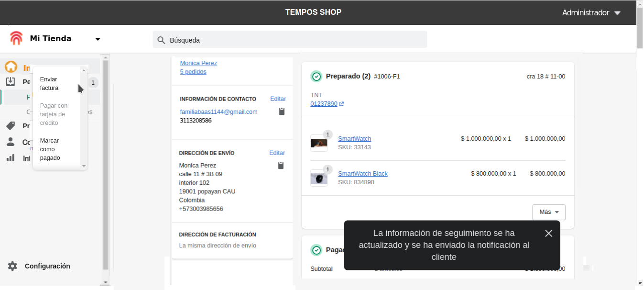Select Enviar factura menu option
The width and height of the screenshot is (644, 290).
[x=49, y=84]
